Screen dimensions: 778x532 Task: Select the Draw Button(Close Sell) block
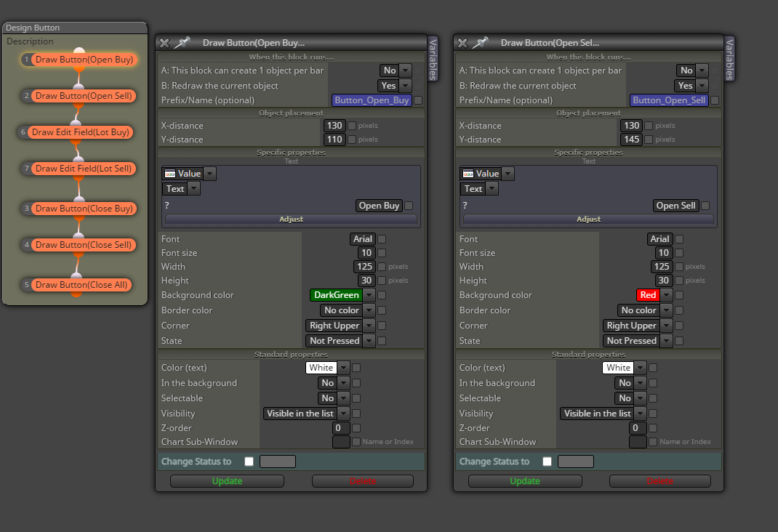84,245
